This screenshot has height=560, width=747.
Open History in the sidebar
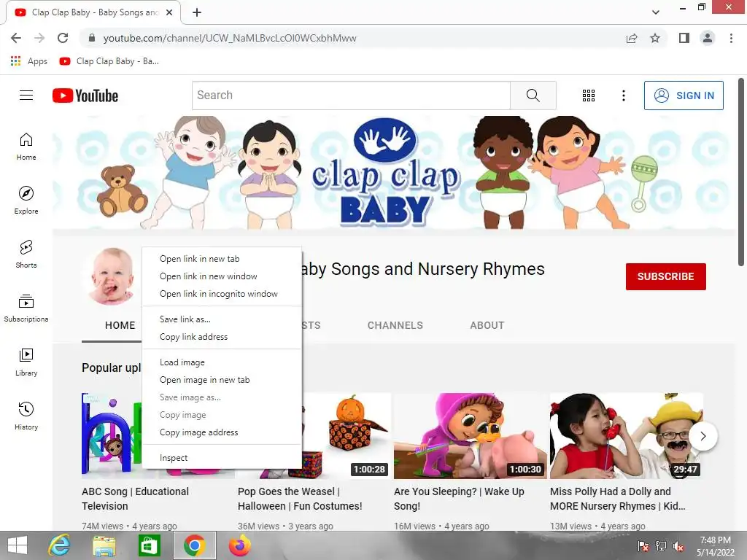tap(26, 416)
